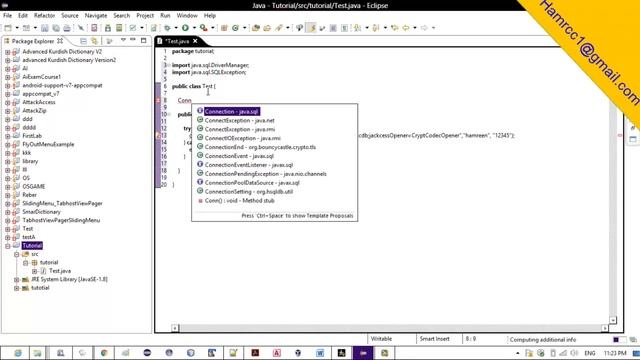This screenshot has height=360, width=640.
Task: Open the Debug dropdown arrow
Action: click(176, 28)
